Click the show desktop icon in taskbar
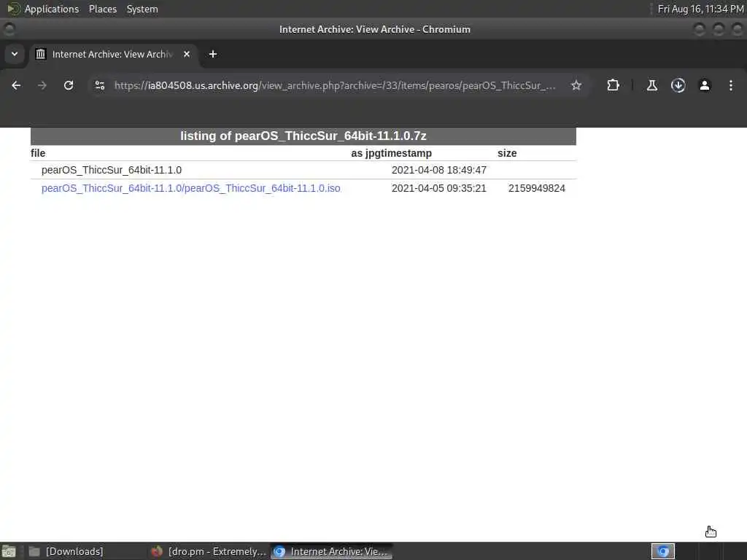This screenshot has height=560, width=747. 9,551
